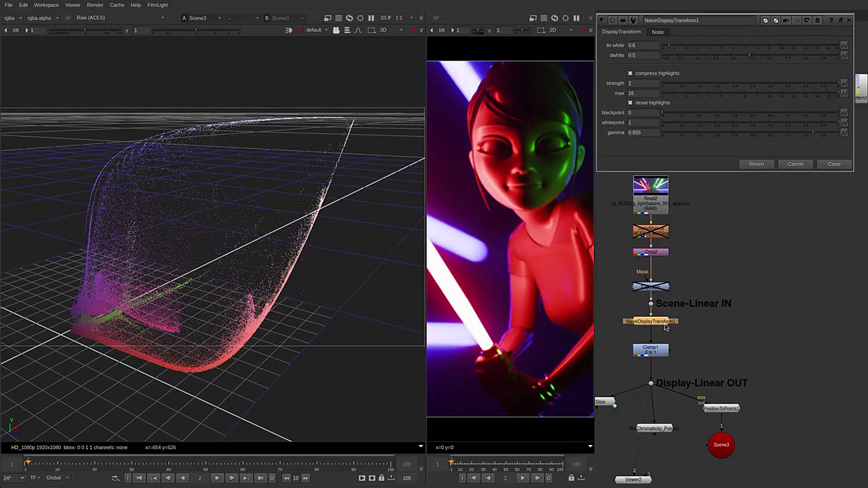The height and width of the screenshot is (488, 868).
Task: Click the node name field NaiveDisplayTransform1
Action: (x=698, y=20)
